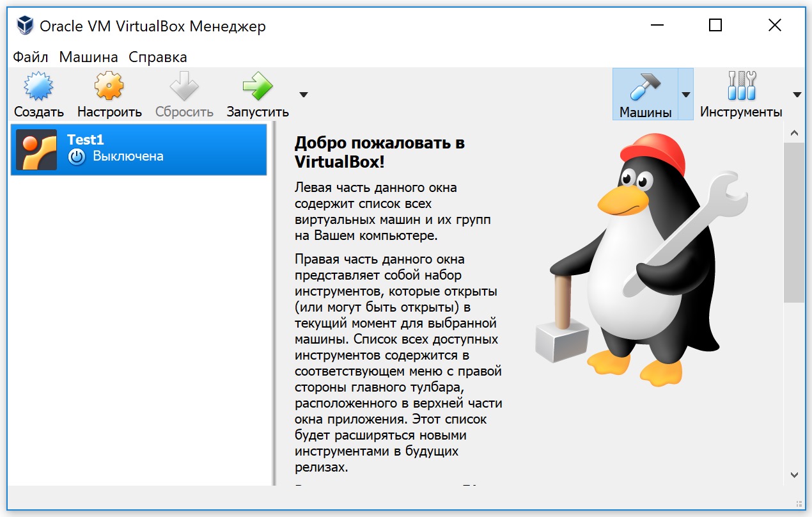Click the scroll up arrow of welcome pane

794,134
